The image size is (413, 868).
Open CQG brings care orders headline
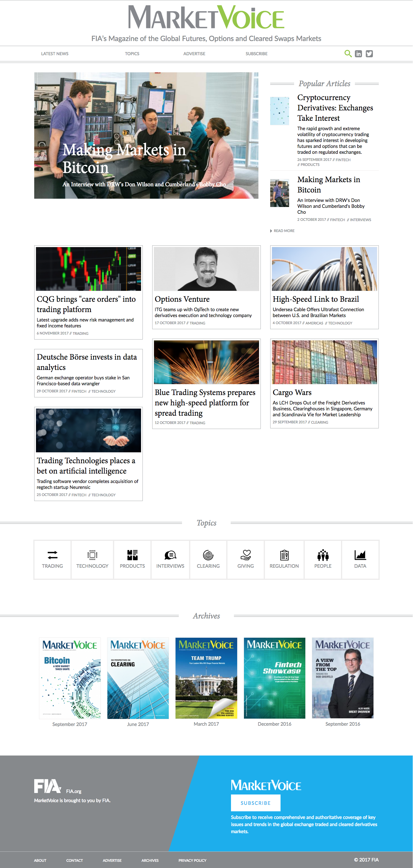pyautogui.click(x=86, y=304)
